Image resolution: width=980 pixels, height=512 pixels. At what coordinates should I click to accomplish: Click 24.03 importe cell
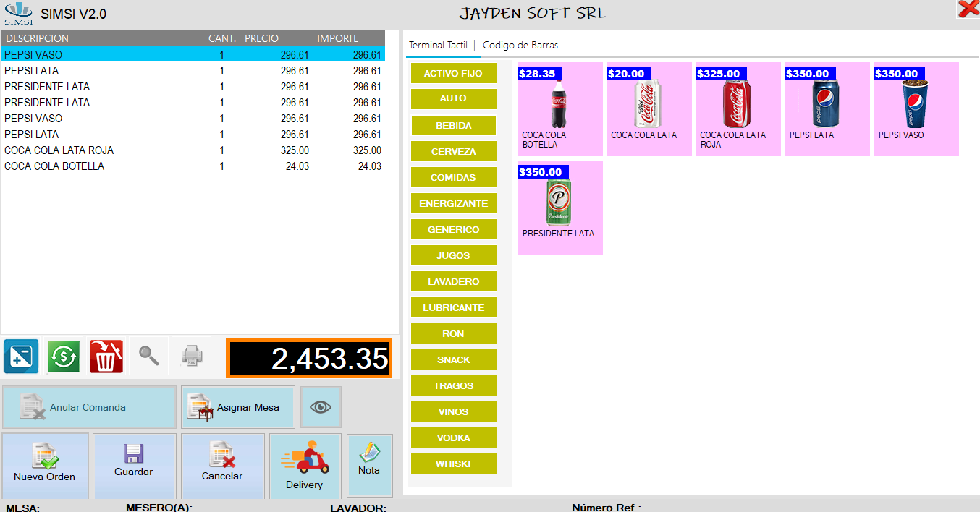(370, 166)
